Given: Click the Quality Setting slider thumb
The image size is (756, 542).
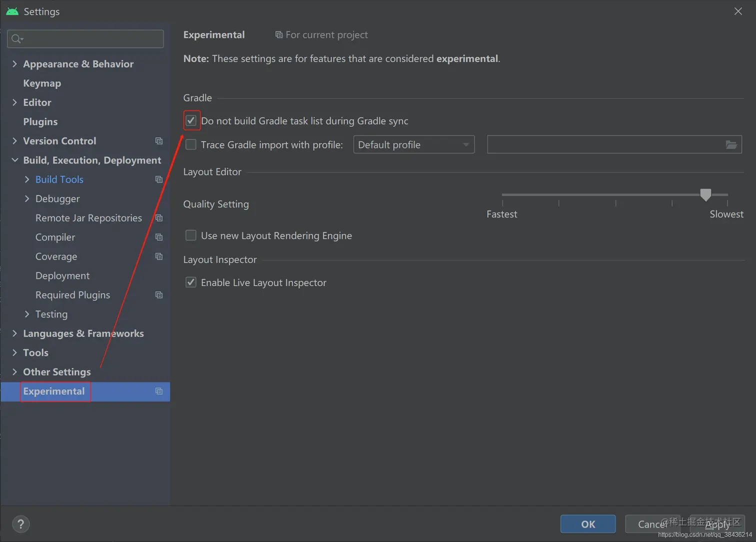Looking at the screenshot, I should coord(705,194).
